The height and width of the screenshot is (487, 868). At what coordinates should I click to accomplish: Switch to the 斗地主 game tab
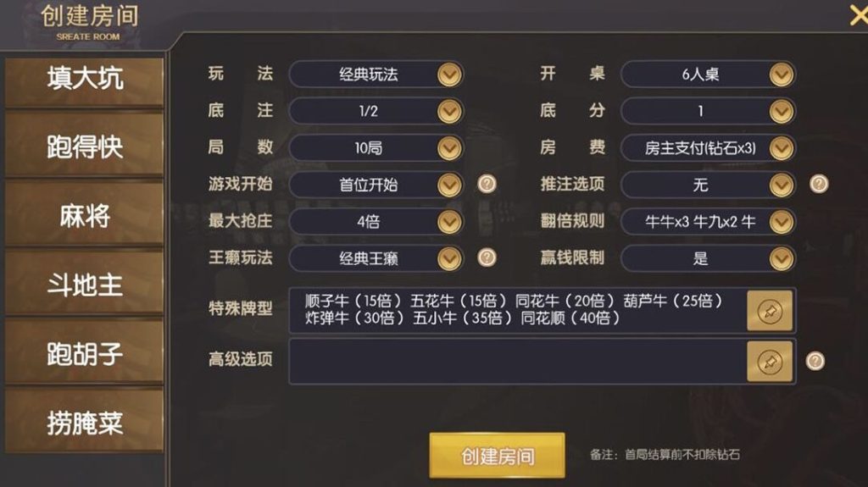(x=84, y=285)
